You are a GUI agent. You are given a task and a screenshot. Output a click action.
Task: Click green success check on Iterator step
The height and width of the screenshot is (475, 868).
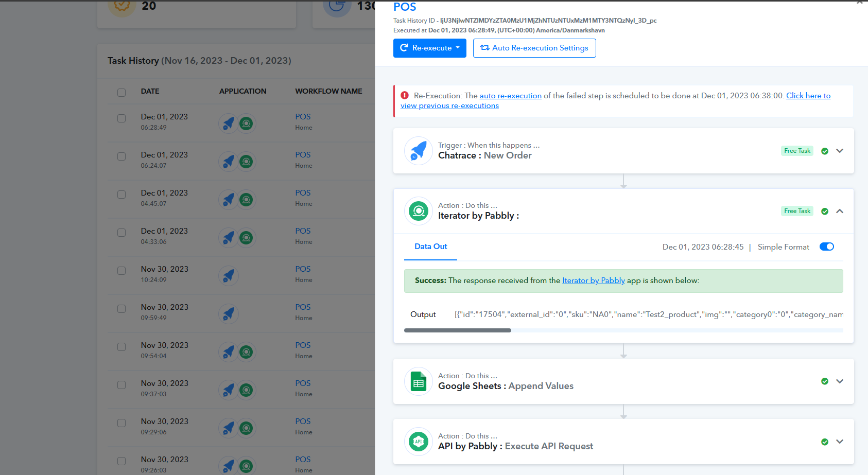pyautogui.click(x=825, y=211)
